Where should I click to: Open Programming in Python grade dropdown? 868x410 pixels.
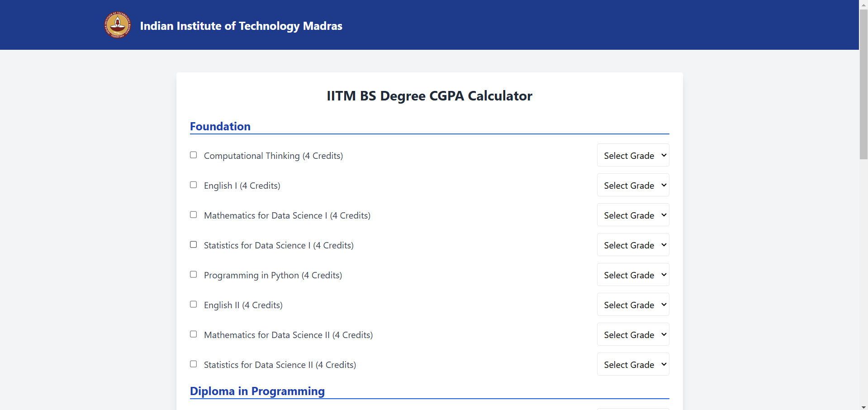pyautogui.click(x=633, y=275)
